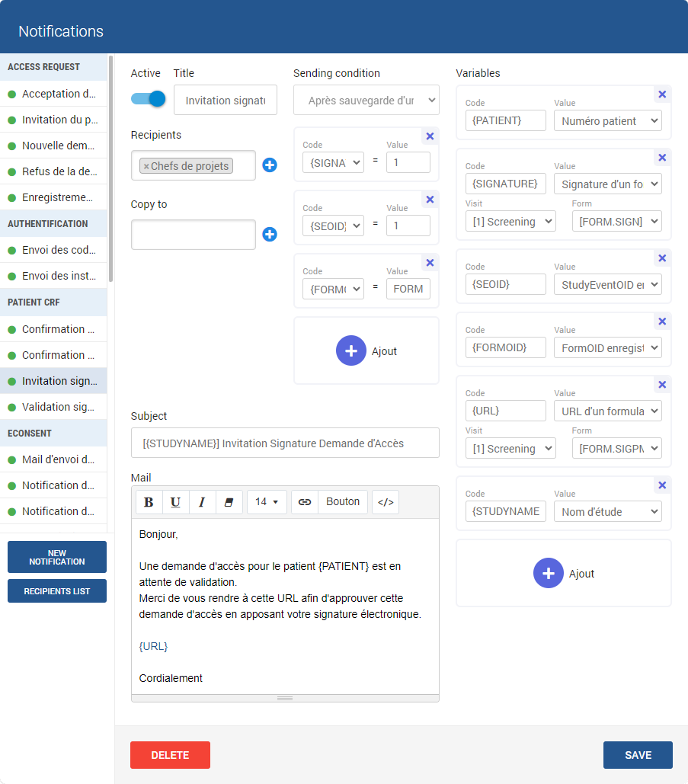Click the Bold formatting icon
This screenshot has height=784, width=688.
tap(149, 502)
